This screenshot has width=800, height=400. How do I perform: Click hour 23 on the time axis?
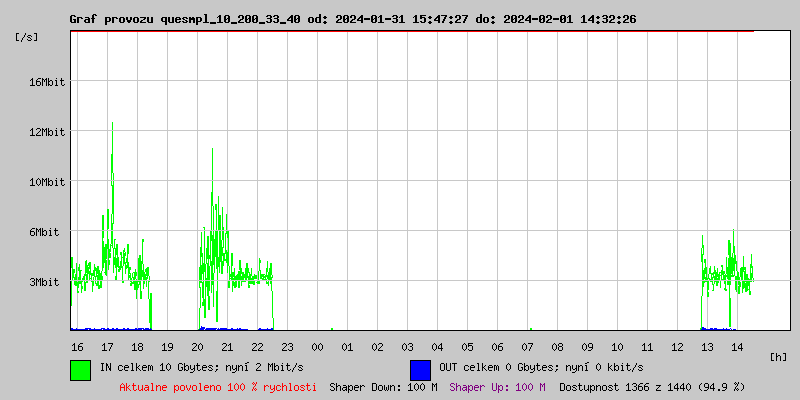287,346
